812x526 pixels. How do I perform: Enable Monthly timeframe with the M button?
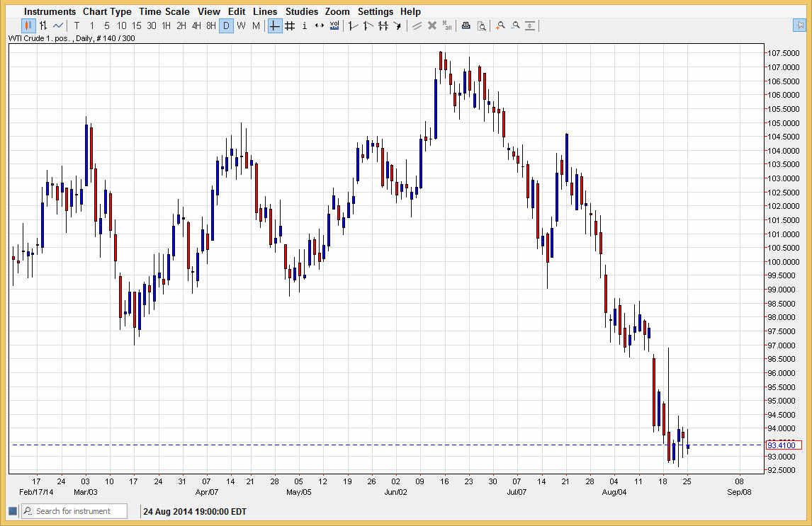(x=256, y=25)
